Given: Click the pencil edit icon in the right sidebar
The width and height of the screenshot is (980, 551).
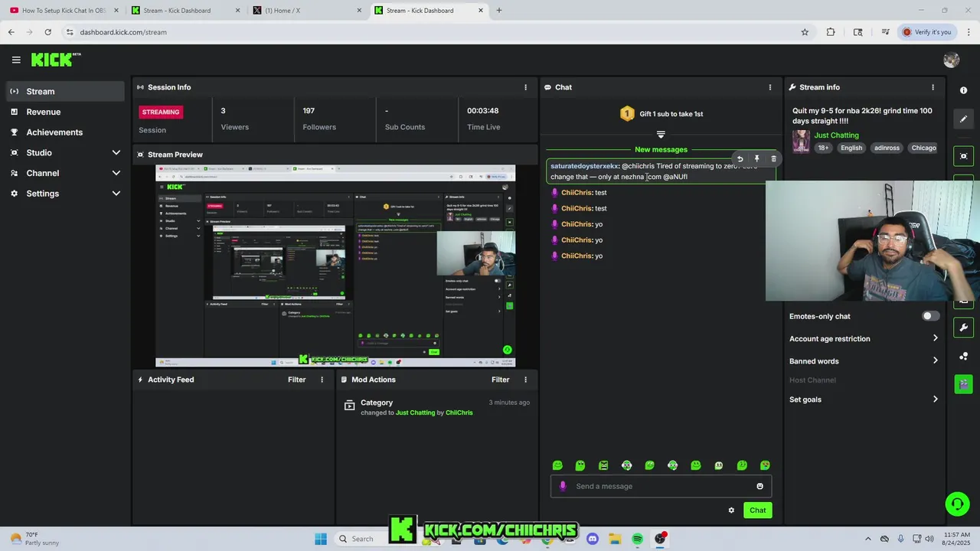Looking at the screenshot, I should 963,119.
